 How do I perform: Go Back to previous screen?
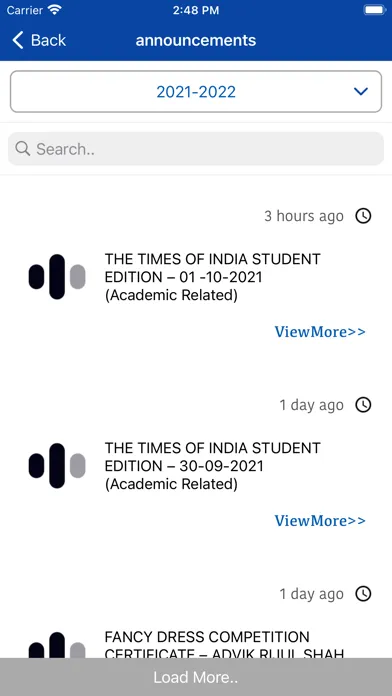(39, 40)
